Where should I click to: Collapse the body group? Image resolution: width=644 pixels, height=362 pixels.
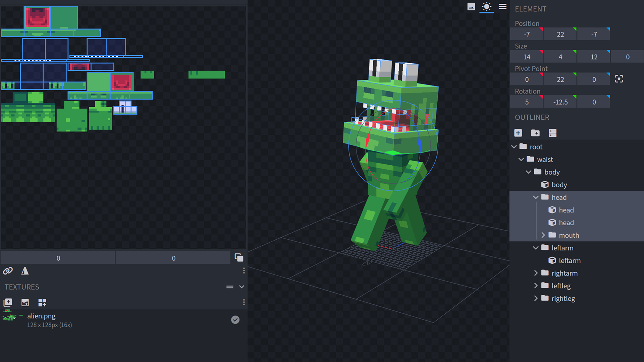(529, 172)
